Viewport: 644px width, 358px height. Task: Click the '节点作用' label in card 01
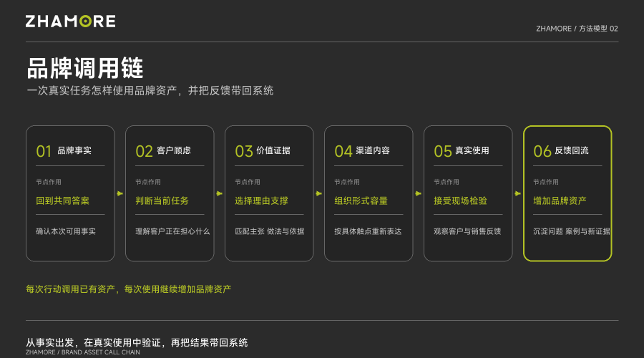pyautogui.click(x=49, y=182)
